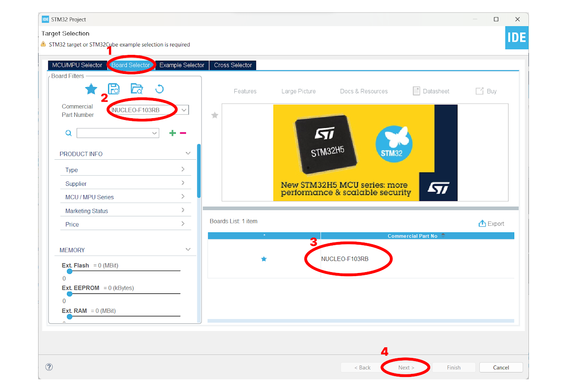Screen dimensions: 567x392
Task: Click the red minus remove filter icon
Action: click(183, 133)
